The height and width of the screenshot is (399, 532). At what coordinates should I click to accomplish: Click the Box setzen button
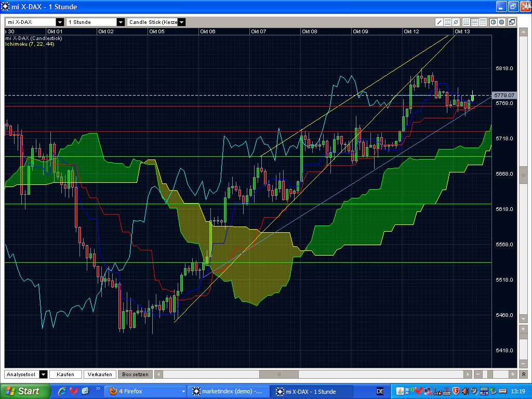(x=135, y=374)
